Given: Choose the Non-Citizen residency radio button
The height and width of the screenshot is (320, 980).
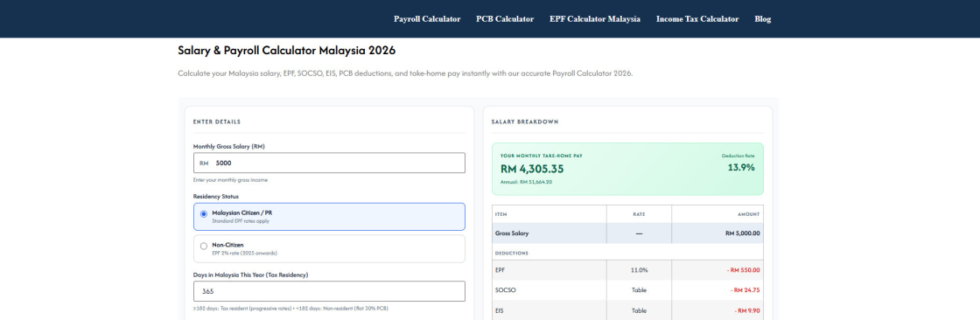Looking at the screenshot, I should click(x=204, y=247).
